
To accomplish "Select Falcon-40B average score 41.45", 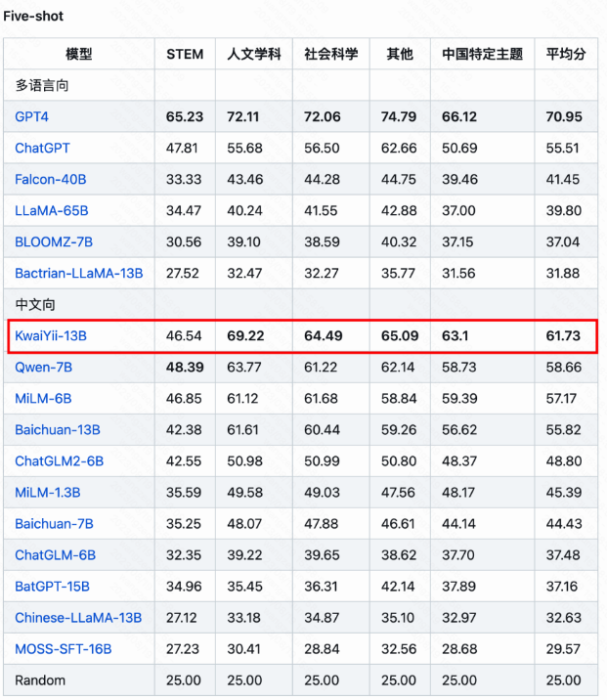I will click(x=563, y=180).
